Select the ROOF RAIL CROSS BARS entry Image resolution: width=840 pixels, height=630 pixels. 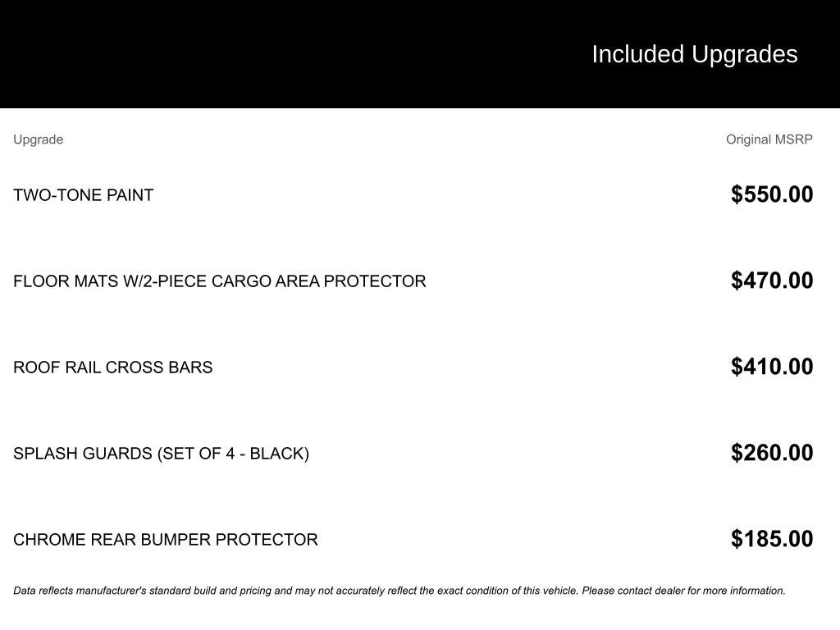113,367
